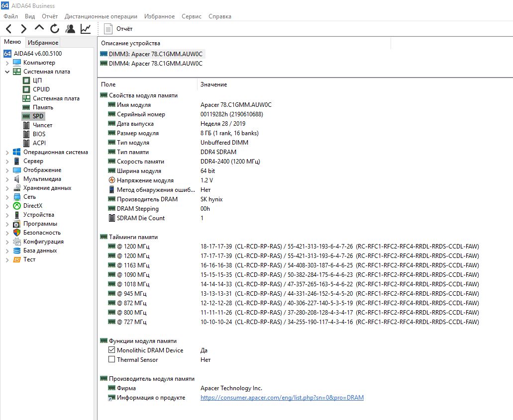Expand the Мультимедиа tree node
This screenshot has width=513, height=420.
(7, 179)
